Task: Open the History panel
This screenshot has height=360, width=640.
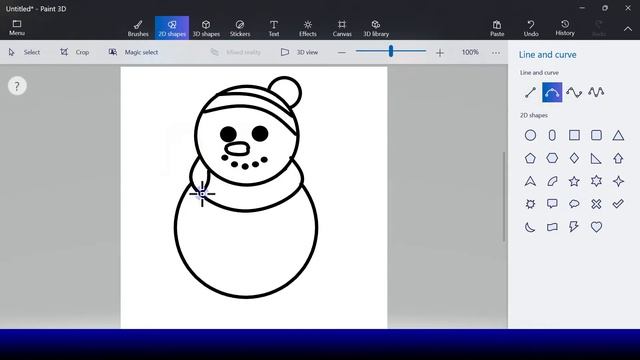Action: [565, 28]
